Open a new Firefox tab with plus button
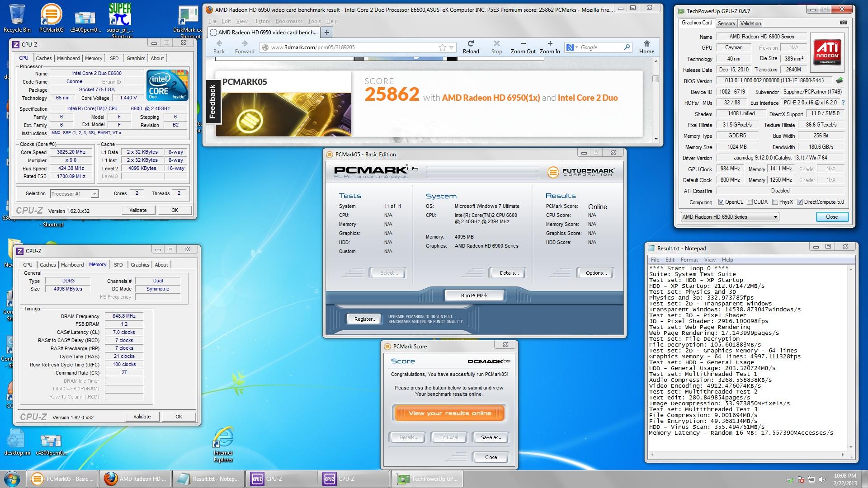Viewport: 868px width, 488px height. (x=326, y=32)
